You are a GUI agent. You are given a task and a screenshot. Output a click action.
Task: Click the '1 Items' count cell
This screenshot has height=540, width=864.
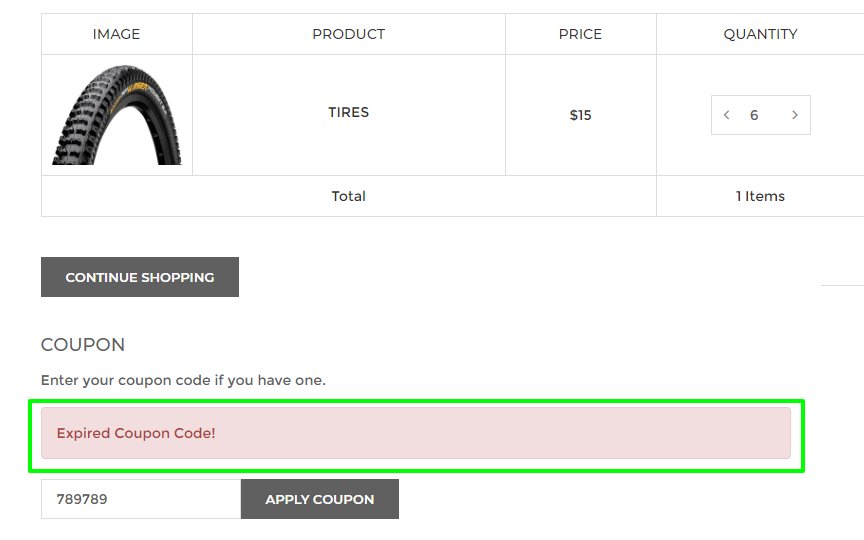[760, 196]
